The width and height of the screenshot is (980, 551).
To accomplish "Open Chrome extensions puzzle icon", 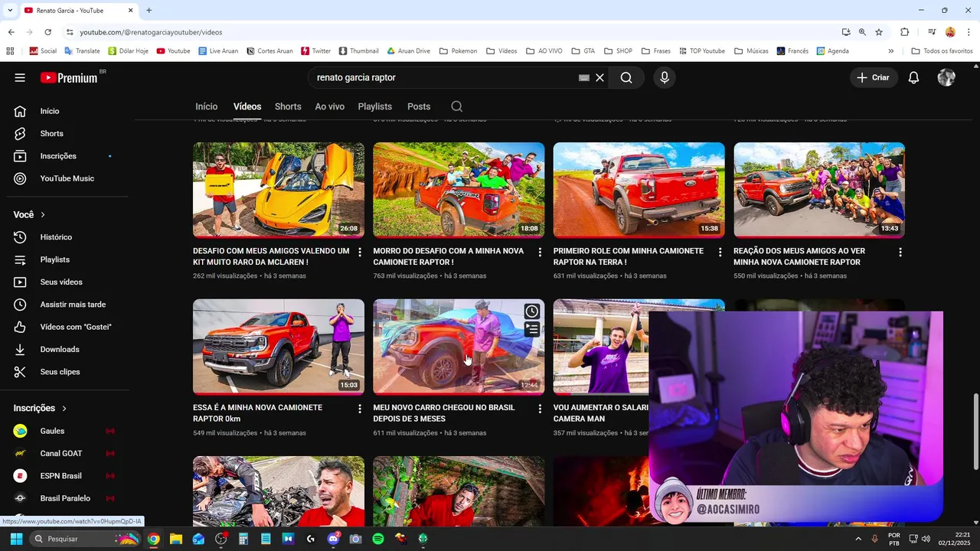I will click(905, 32).
